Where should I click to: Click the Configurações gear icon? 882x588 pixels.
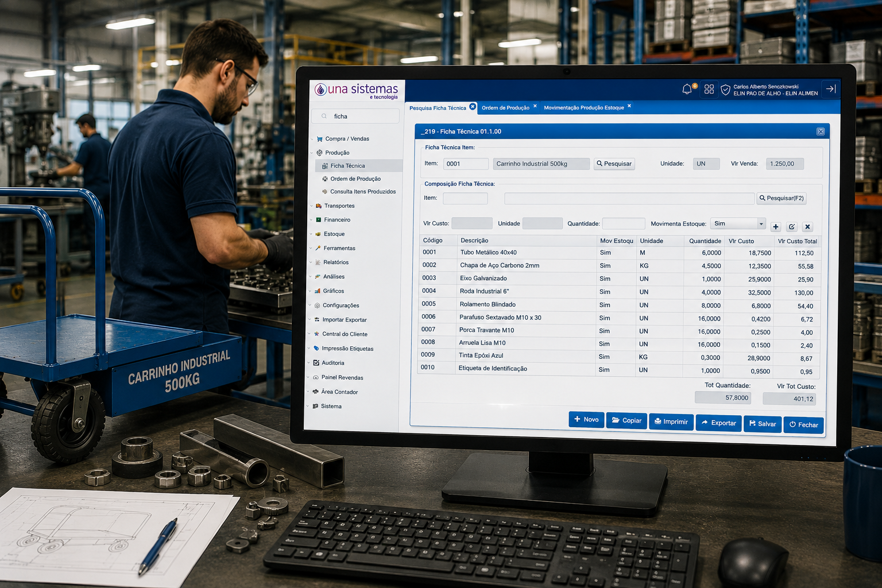[x=317, y=305]
